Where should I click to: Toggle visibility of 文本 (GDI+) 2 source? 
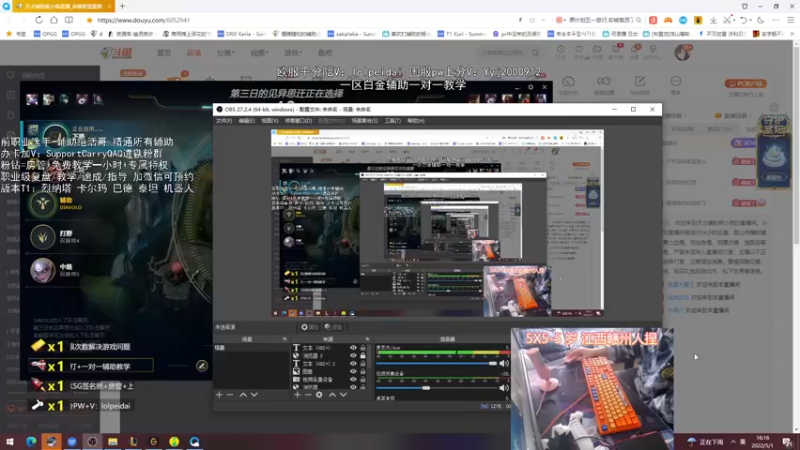353,363
